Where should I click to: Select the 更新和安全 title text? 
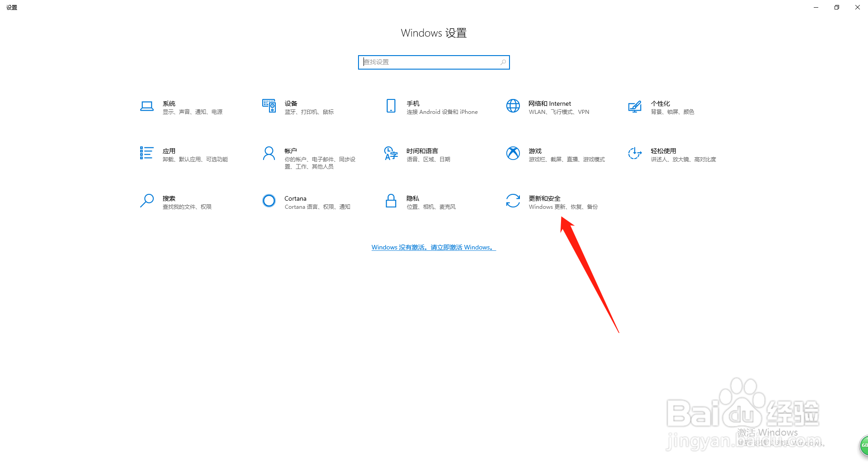tap(545, 198)
